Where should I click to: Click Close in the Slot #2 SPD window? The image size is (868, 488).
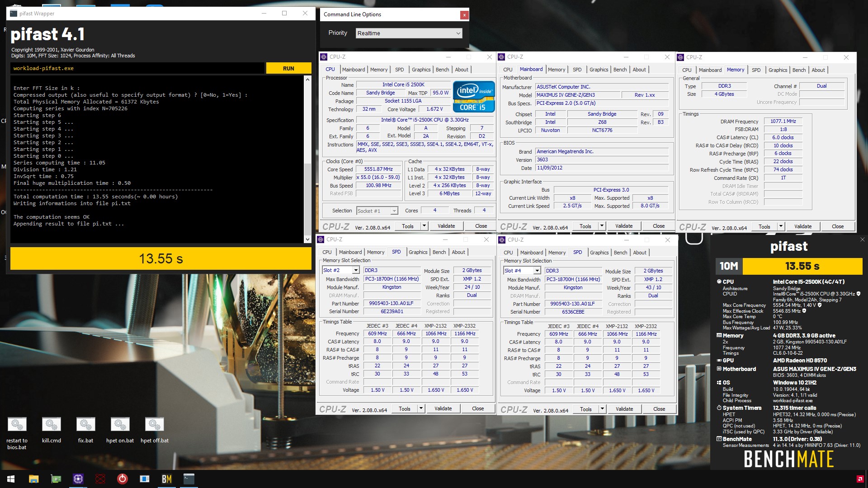coord(478,408)
